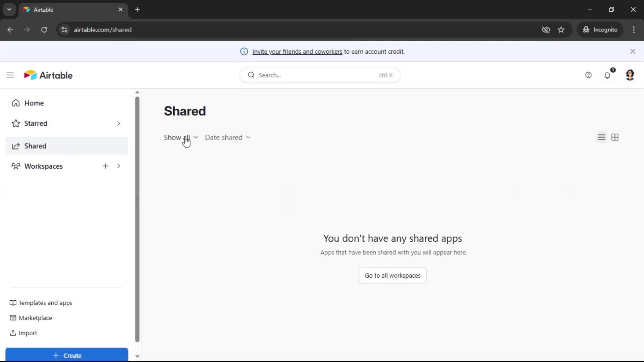Close the Airtable browser tab

(x=120, y=9)
